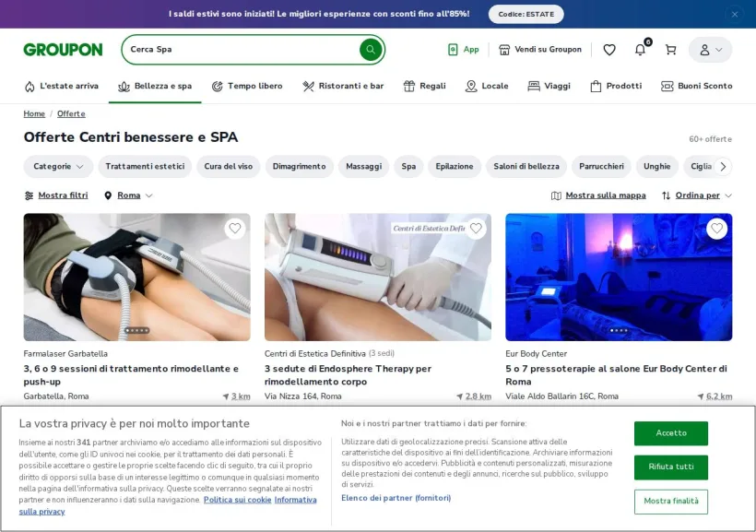Open the Viaggi category
Screen dimensions: 756x532
(x=549, y=86)
